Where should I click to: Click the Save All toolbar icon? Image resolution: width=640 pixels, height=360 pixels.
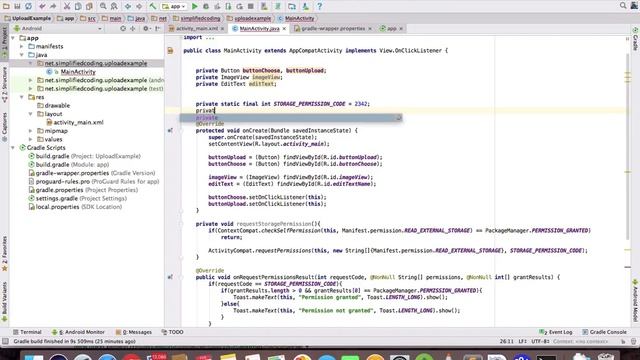coord(17,6)
